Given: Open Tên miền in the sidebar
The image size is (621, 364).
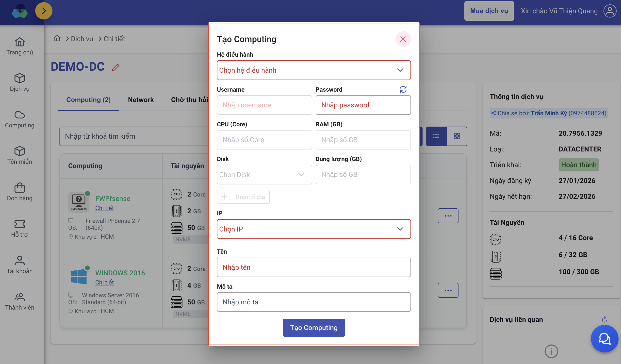Looking at the screenshot, I should pyautogui.click(x=19, y=155).
